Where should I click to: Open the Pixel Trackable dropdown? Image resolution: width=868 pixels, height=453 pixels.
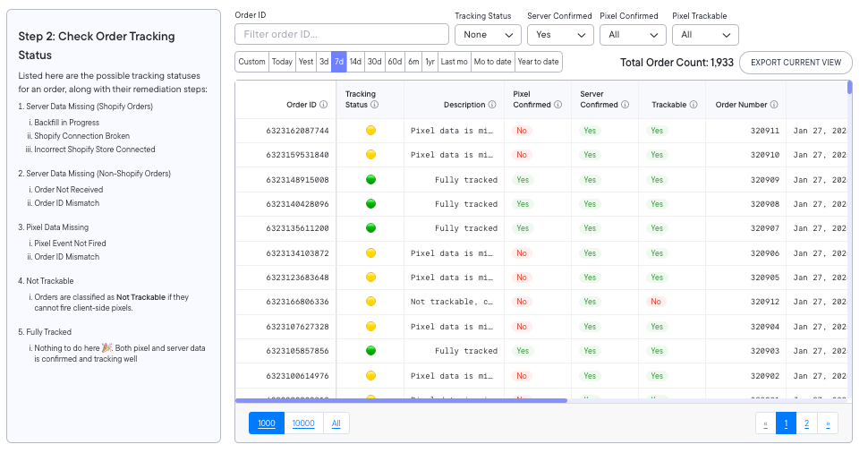tap(705, 35)
